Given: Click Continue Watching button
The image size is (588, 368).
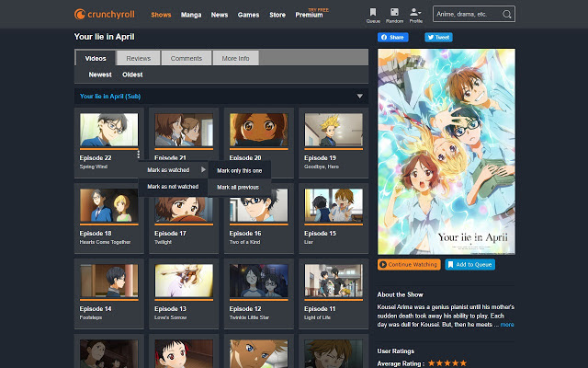Looking at the screenshot, I should coord(409,264).
